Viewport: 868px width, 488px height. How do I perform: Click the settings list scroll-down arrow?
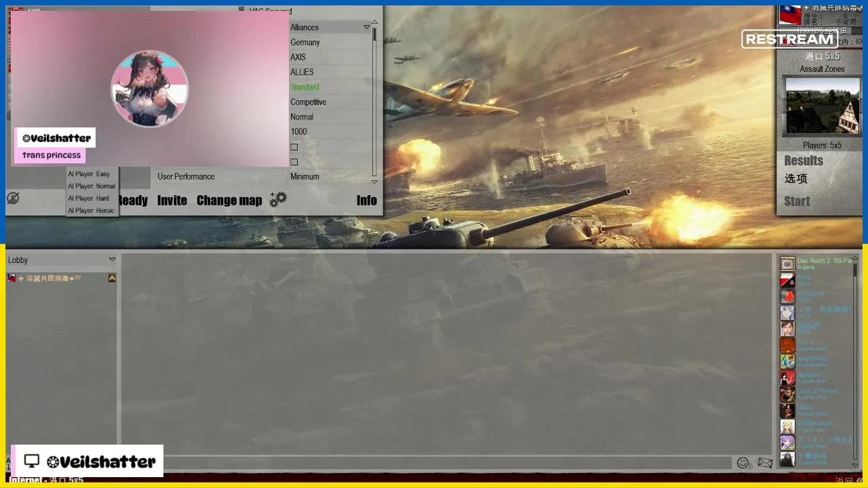tap(374, 182)
